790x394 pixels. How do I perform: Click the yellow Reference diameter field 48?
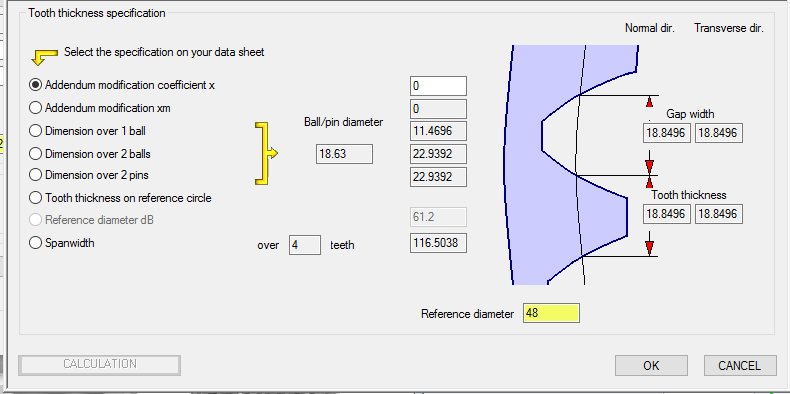pyautogui.click(x=551, y=313)
